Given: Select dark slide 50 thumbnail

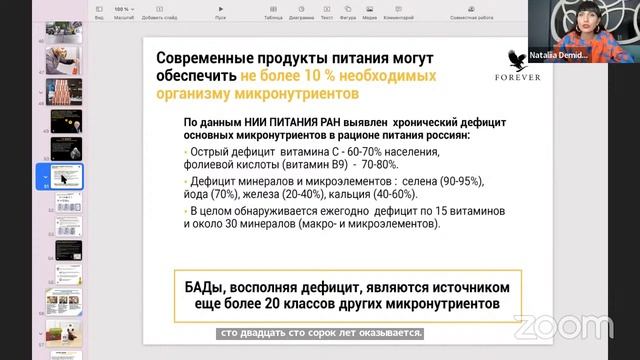Looking at the screenshot, I should 67,149.
